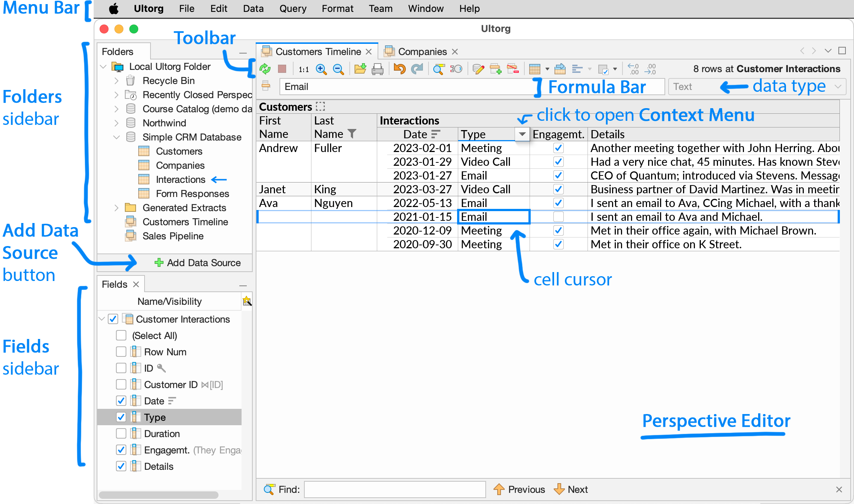Image resolution: width=854 pixels, height=504 pixels.
Task: Uncheck Engagement for Janet King's video call
Action: click(558, 189)
